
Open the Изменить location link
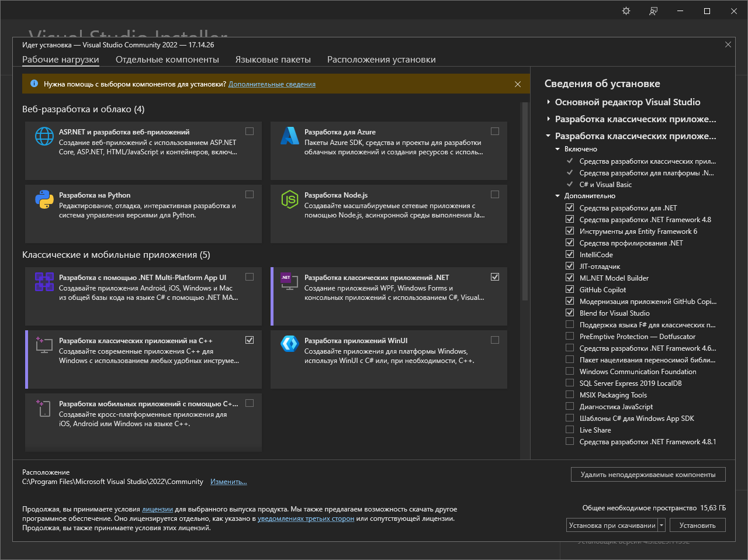pos(228,482)
